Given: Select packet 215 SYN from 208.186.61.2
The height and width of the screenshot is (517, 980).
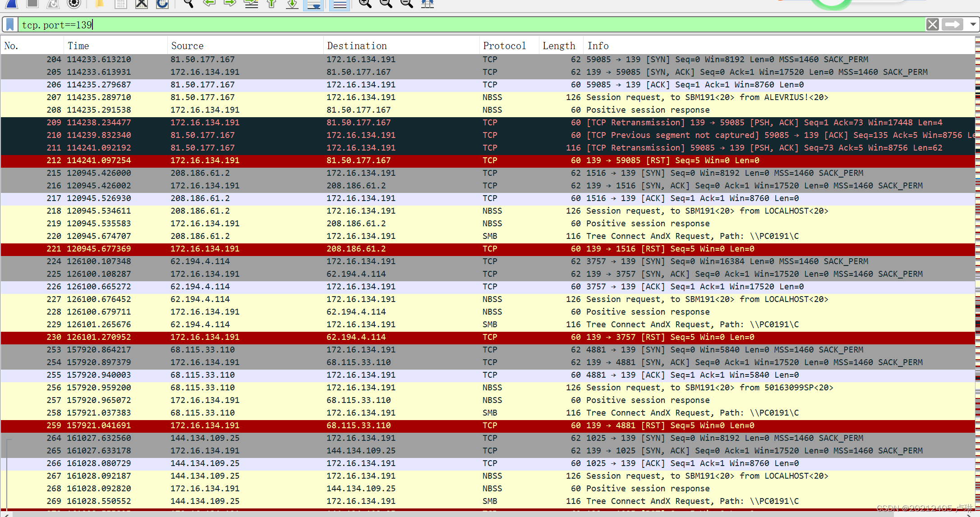Looking at the screenshot, I should [x=488, y=173].
